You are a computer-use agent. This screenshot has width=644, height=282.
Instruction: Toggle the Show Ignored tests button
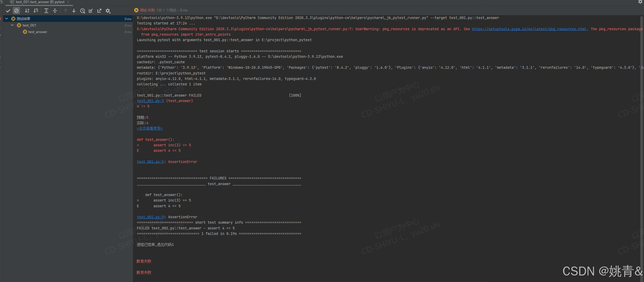[16, 11]
